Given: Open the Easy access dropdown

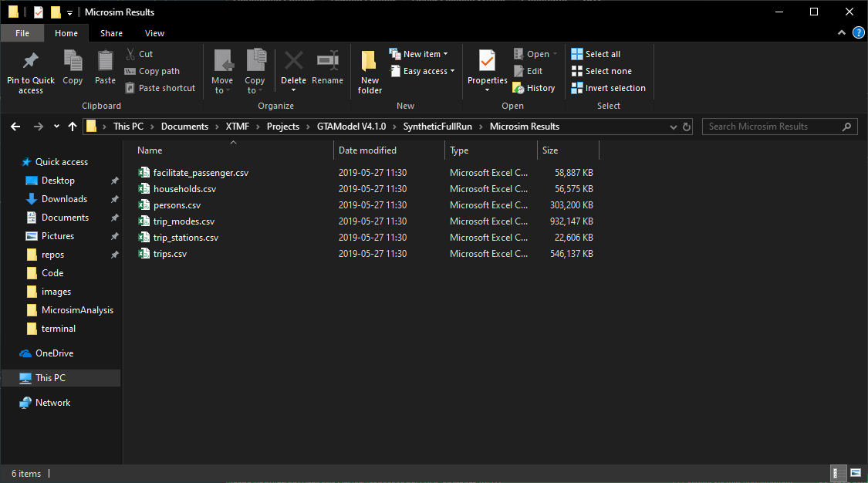Looking at the screenshot, I should click(422, 71).
